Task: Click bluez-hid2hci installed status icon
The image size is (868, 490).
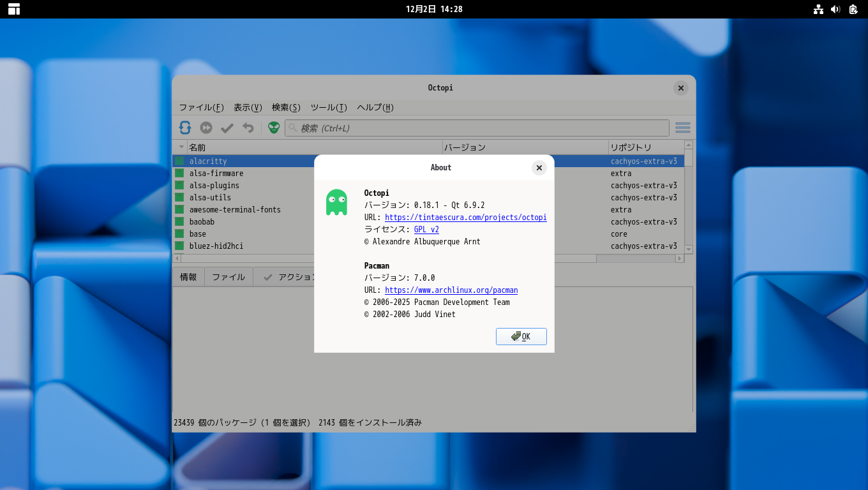Action: [x=179, y=246]
